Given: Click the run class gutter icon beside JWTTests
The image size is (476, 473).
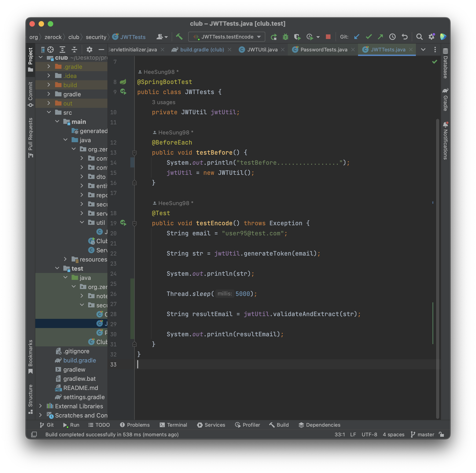Looking at the screenshot, I should pyautogui.click(x=123, y=92).
